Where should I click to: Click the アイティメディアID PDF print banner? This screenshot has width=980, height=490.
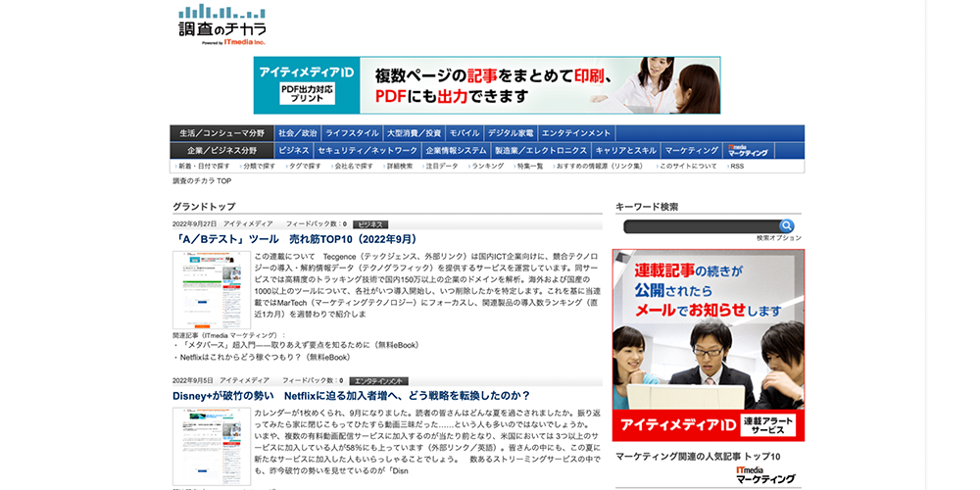(487, 85)
